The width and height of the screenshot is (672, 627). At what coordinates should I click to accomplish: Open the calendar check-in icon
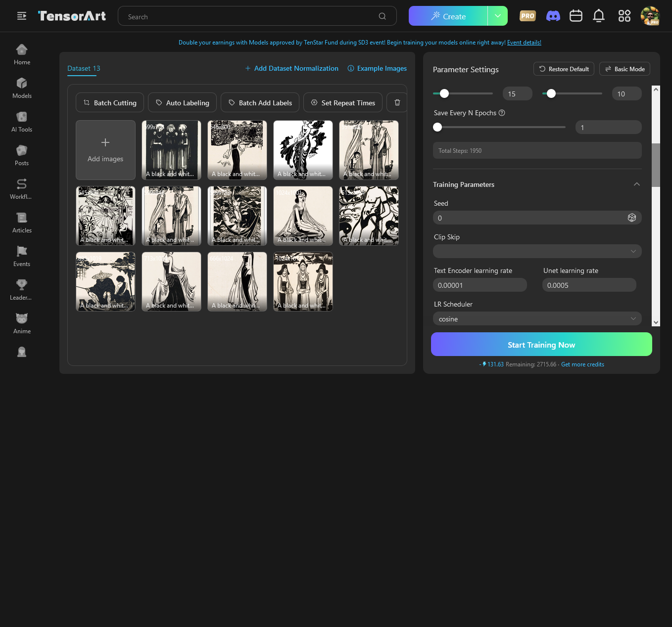(576, 16)
